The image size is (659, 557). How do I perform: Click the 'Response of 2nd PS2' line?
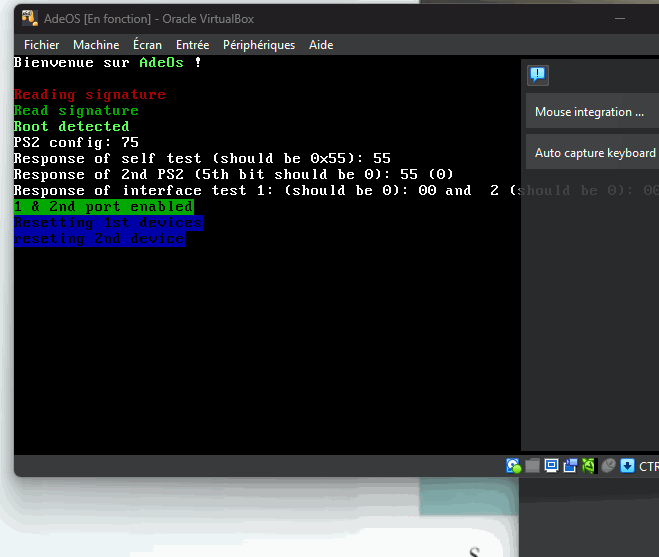click(x=234, y=174)
